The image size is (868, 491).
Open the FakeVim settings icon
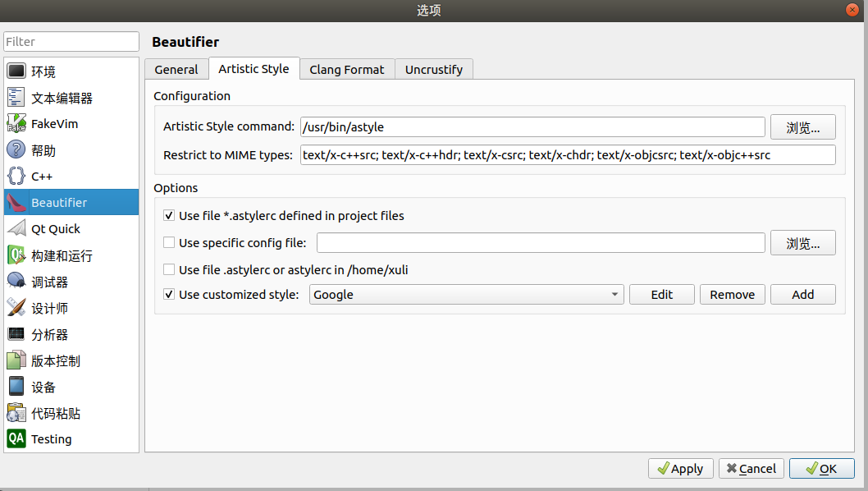click(x=16, y=123)
